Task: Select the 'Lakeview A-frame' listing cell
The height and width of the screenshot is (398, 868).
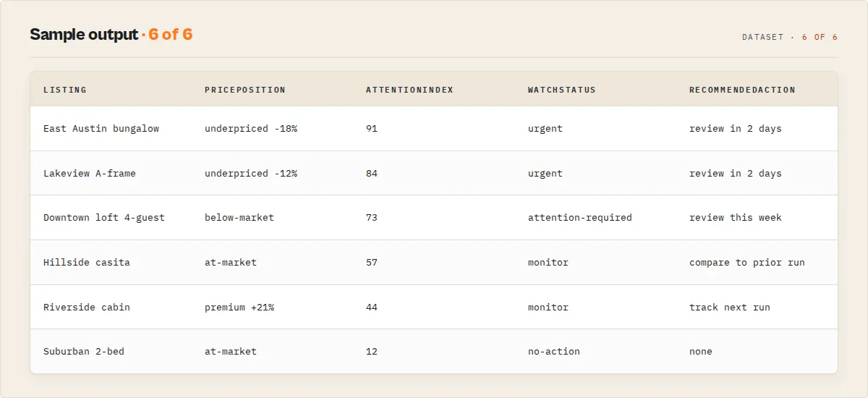Action: click(x=90, y=174)
